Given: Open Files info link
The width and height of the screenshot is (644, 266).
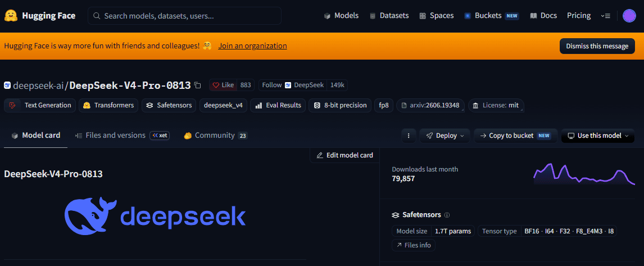Looking at the screenshot, I should (414, 245).
